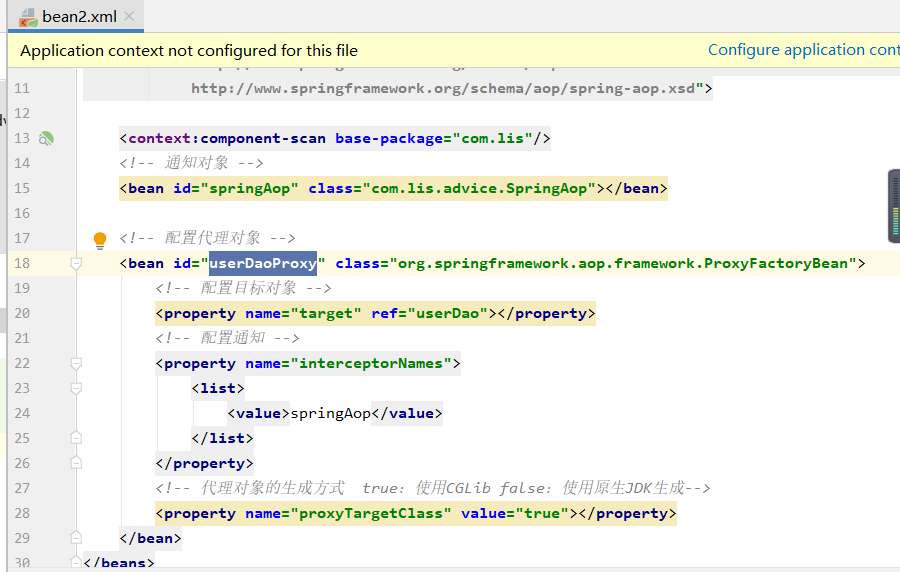Click the context:component-scan tag name
Viewport: 900px width, 572px height.
227,138
